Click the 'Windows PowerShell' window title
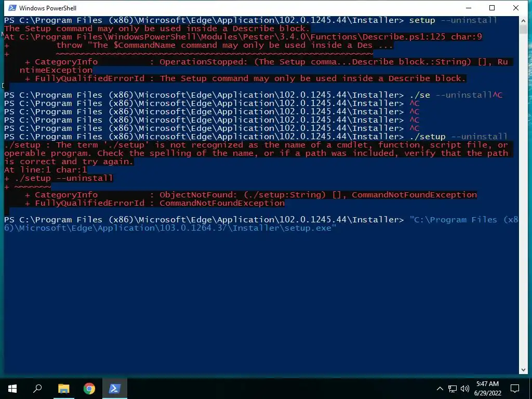 tap(47, 8)
